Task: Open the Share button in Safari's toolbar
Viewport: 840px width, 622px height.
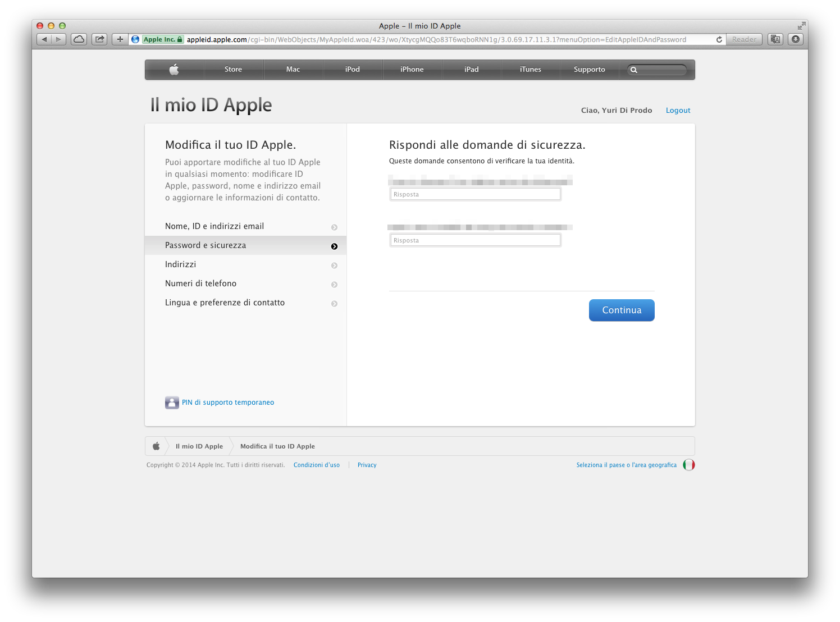Action: (99, 39)
